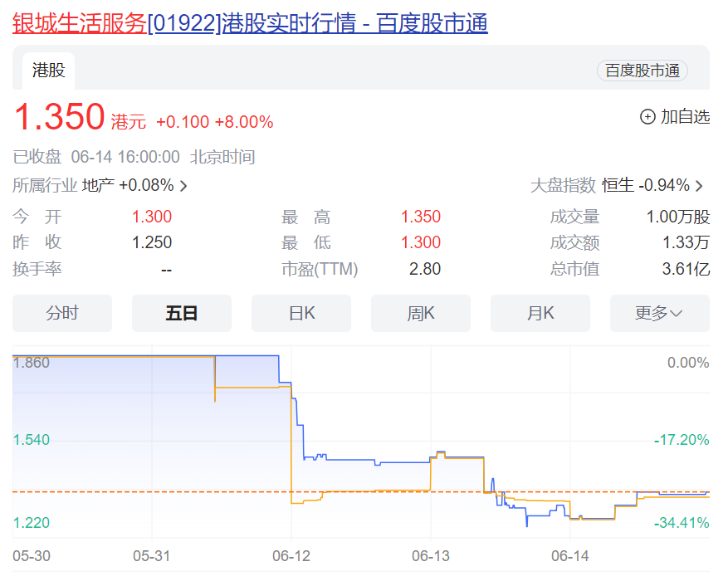728x576 pixels.
Task: Click the 05-31 date label on chart axis
Action: click(x=151, y=555)
